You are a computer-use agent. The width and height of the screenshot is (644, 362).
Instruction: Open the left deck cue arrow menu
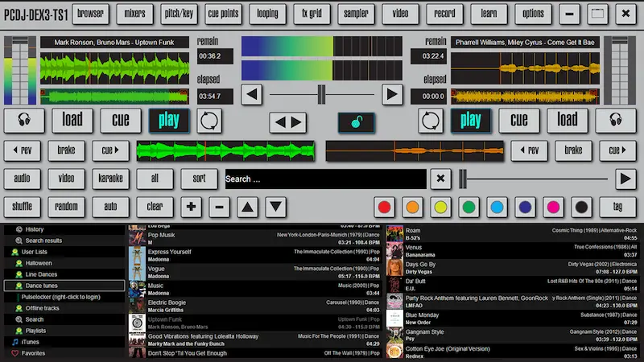[x=110, y=150]
